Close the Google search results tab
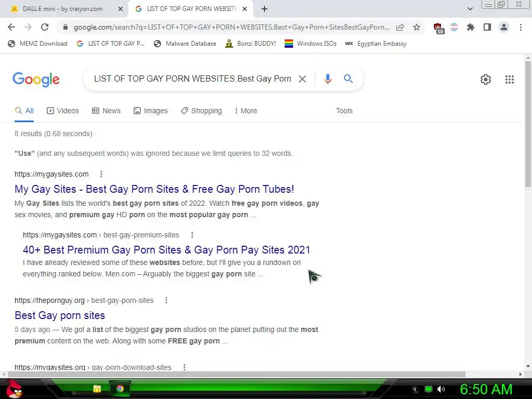Image resolution: width=532 pixels, height=399 pixels. click(x=245, y=9)
